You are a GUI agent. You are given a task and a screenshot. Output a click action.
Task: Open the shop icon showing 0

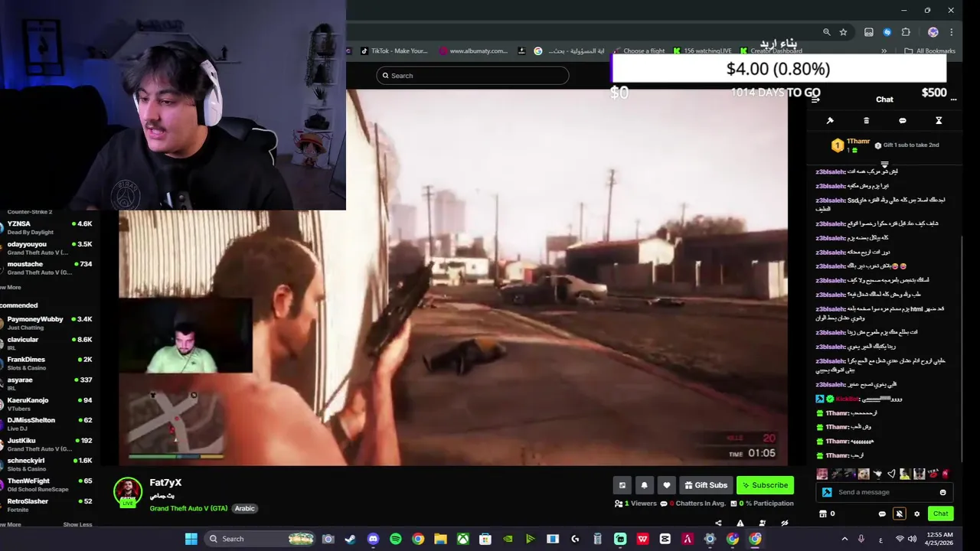click(x=827, y=514)
